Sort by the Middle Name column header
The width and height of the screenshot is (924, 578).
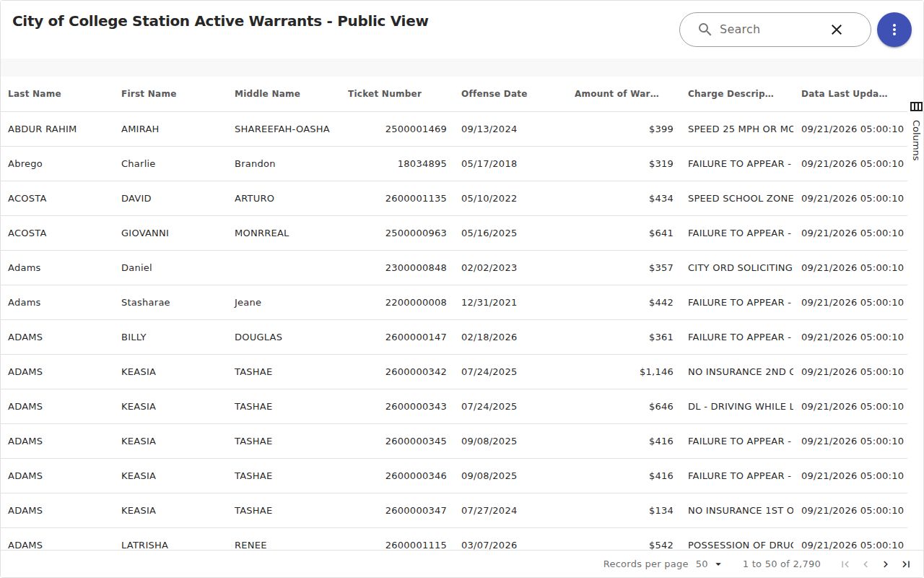[267, 94]
